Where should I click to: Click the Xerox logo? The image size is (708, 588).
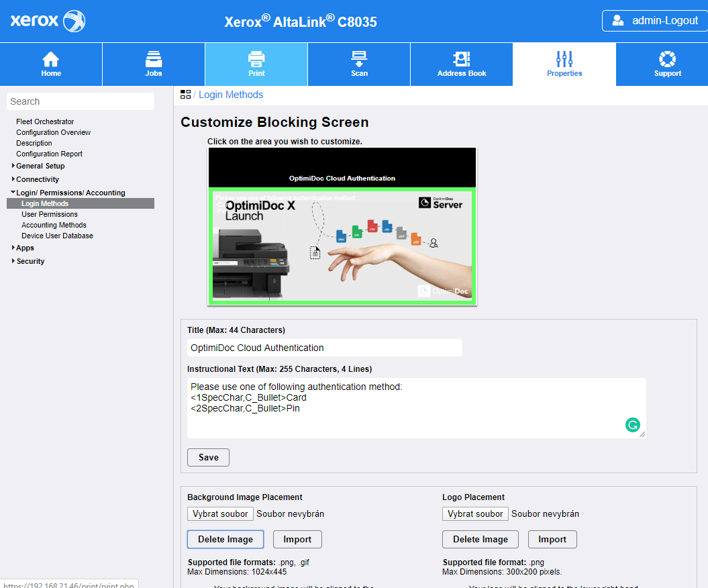coord(48,21)
